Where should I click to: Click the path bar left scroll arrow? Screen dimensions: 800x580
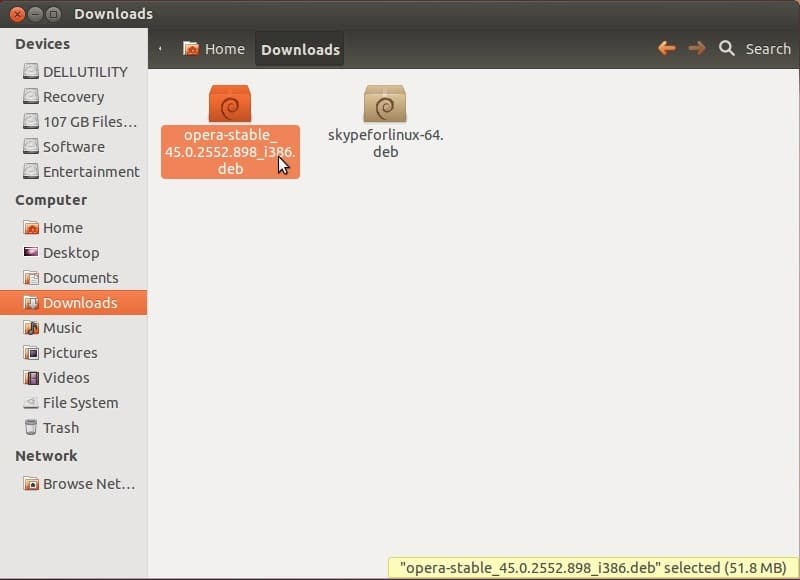(160, 49)
